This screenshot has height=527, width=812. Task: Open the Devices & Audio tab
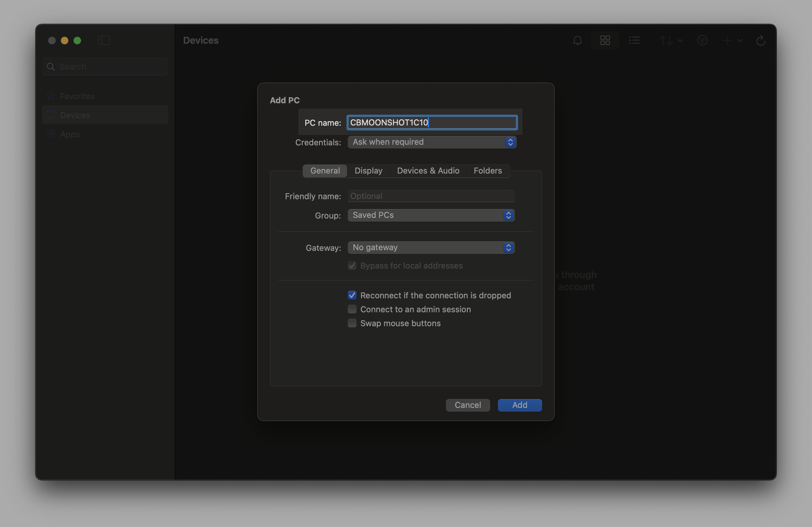[x=428, y=171]
